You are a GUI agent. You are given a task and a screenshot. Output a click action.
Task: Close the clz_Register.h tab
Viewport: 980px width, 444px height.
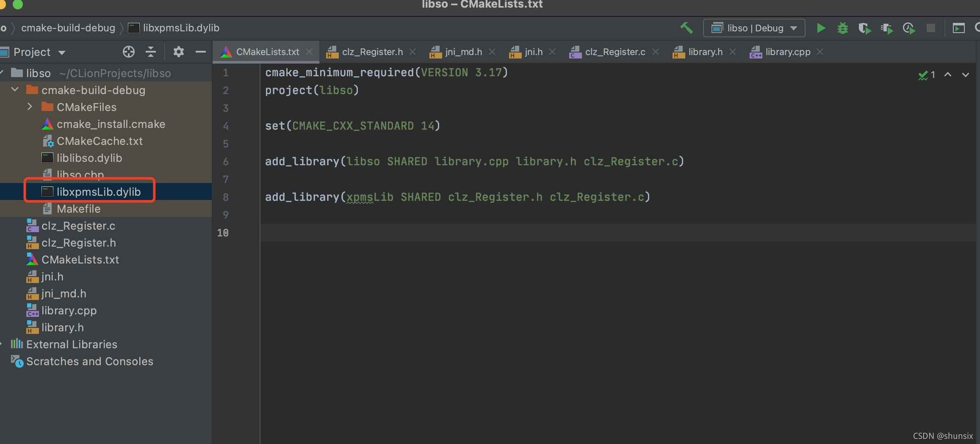coord(412,52)
